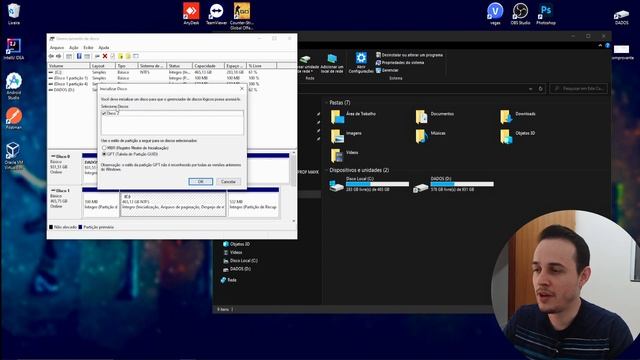This screenshot has height=360, width=640.
Task: Click the Layout column header
Action: (102, 66)
